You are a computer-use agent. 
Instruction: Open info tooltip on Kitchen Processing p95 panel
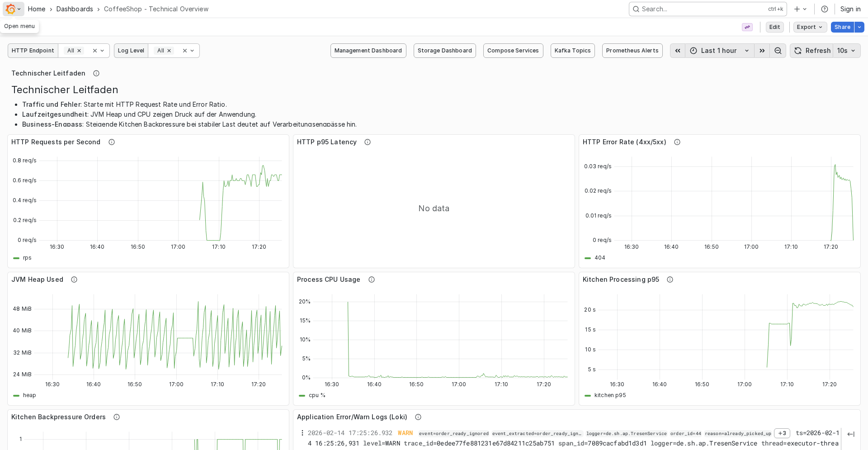[670, 279]
